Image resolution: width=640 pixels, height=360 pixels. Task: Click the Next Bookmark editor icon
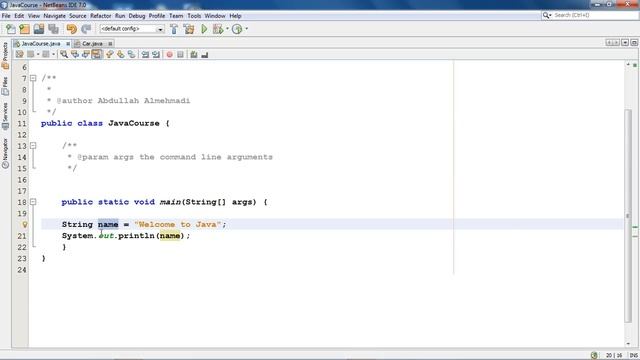click(x=120, y=54)
